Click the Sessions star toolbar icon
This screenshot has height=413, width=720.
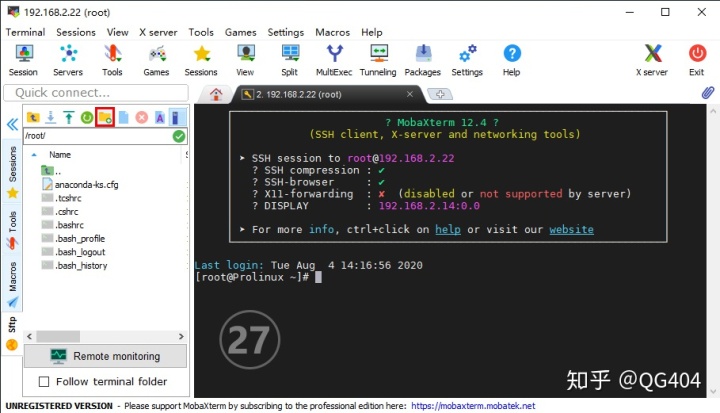201,60
